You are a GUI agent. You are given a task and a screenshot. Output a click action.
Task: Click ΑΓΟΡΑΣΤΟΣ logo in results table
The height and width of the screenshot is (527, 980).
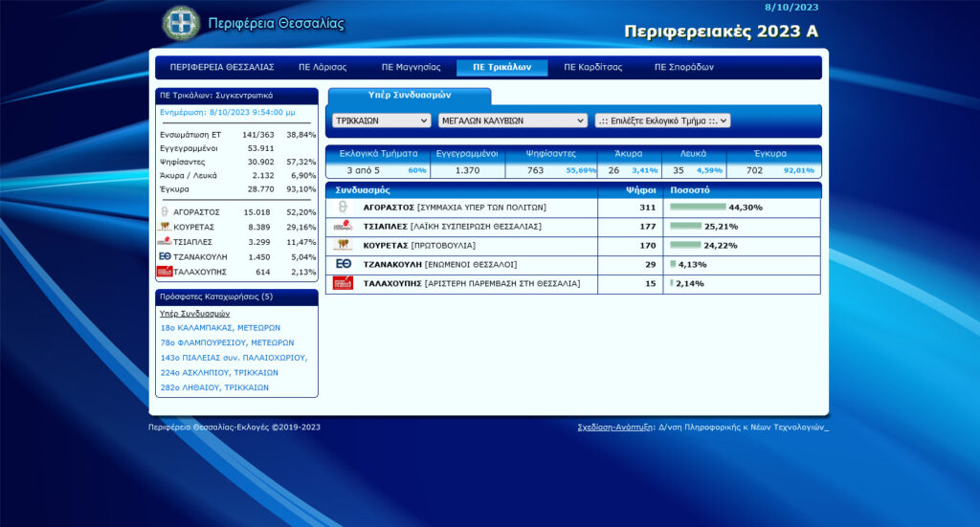coord(343,208)
